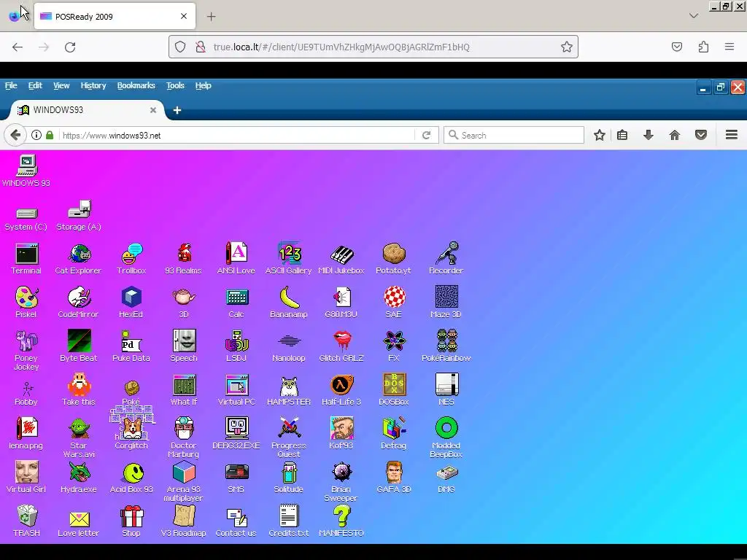Open the History menu
This screenshot has width=747, height=560.
93,86
